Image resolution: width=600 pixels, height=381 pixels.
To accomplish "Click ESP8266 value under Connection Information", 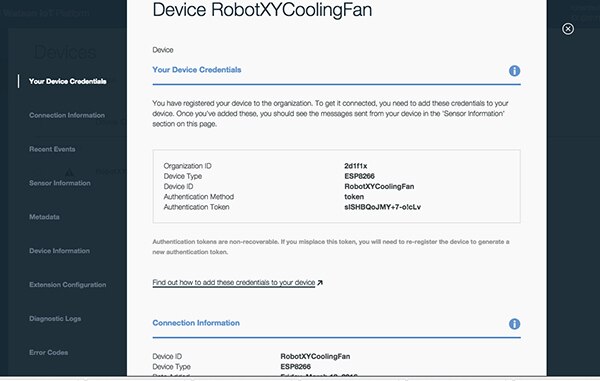I will pos(295,366).
